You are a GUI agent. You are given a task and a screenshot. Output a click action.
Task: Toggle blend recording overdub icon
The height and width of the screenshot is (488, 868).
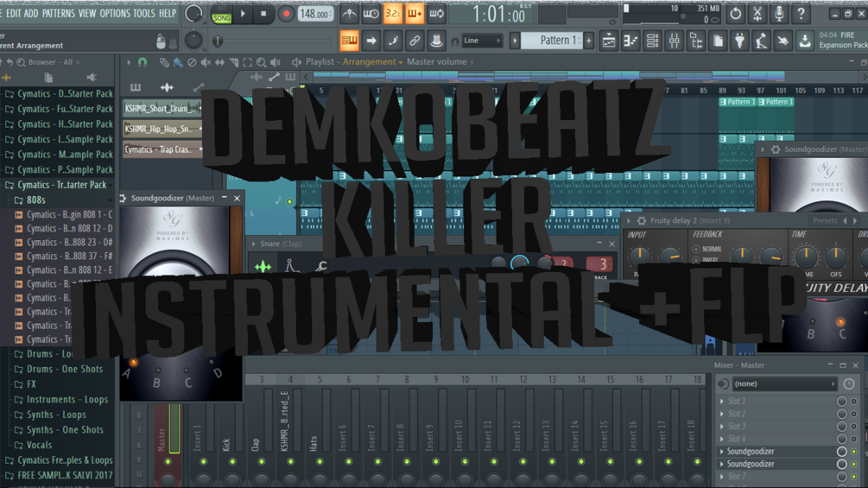pyautogui.click(x=415, y=14)
